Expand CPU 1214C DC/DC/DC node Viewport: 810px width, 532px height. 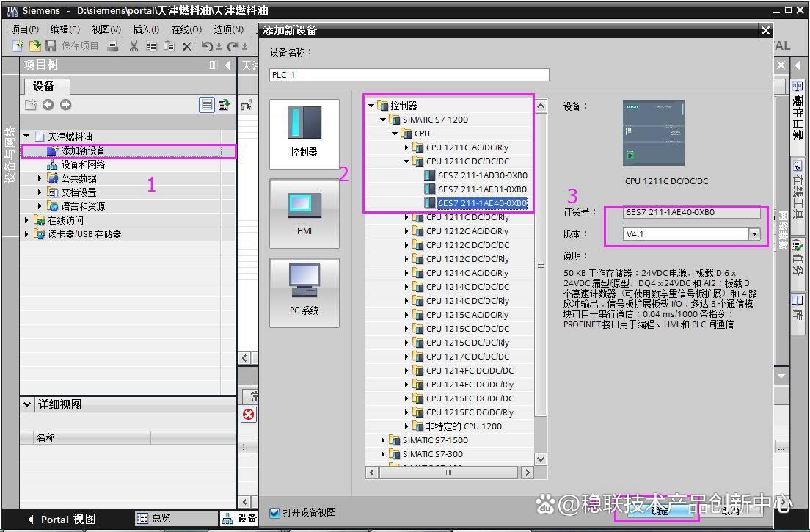[x=406, y=287]
